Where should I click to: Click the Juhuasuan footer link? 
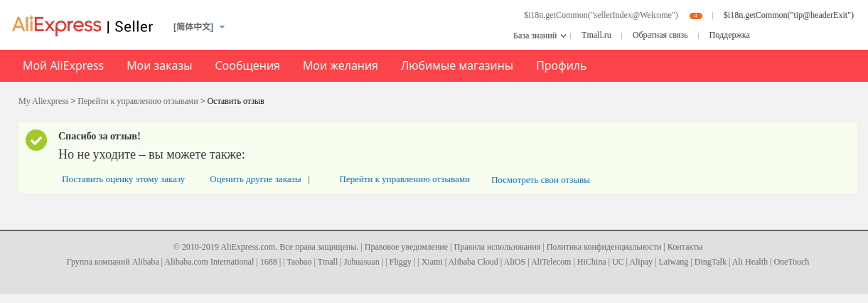click(362, 262)
